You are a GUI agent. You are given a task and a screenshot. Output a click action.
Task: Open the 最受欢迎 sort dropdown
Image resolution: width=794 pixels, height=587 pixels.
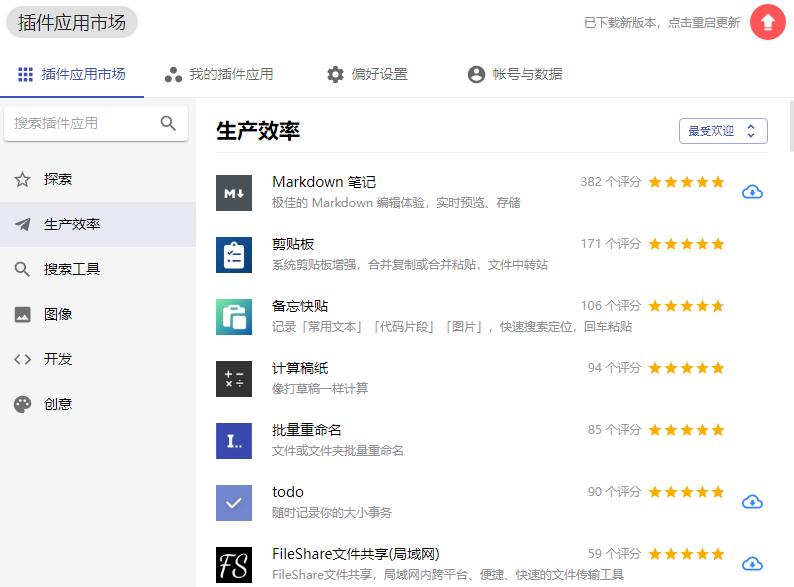pyautogui.click(x=723, y=131)
